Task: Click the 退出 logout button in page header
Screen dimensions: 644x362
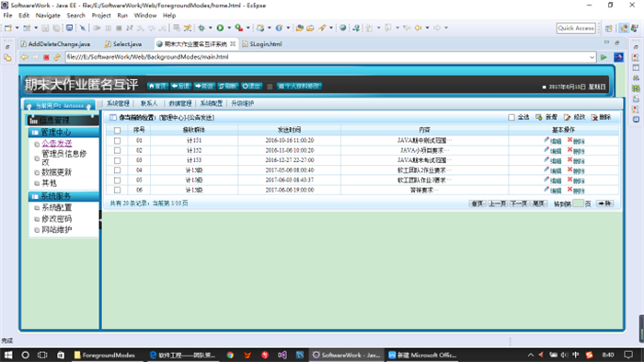Action: pyautogui.click(x=251, y=86)
